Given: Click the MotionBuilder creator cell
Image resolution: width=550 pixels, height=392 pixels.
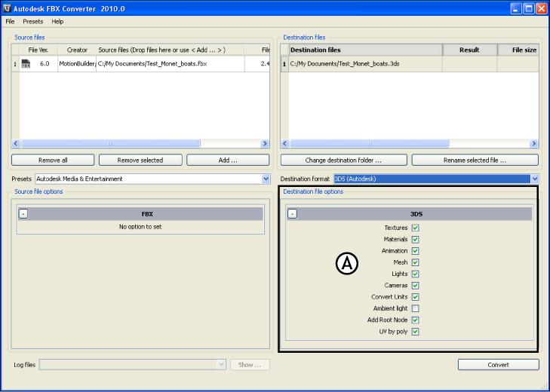Looking at the screenshot, I should click(77, 64).
